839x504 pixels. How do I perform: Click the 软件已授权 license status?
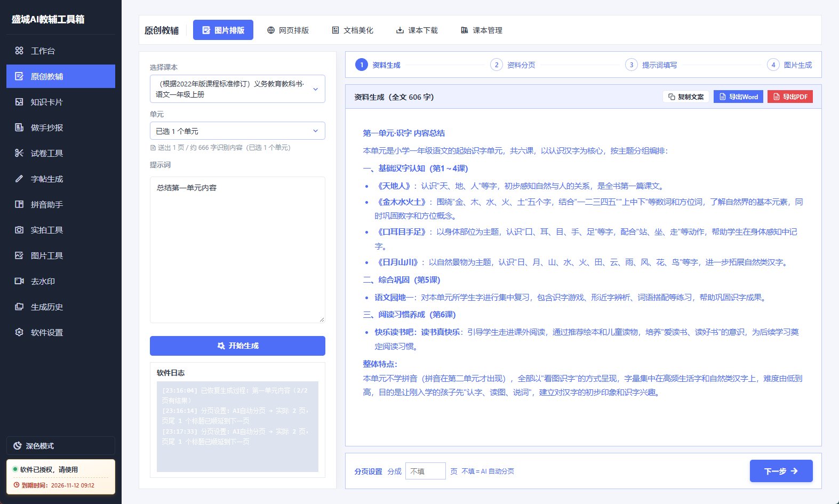coord(49,469)
